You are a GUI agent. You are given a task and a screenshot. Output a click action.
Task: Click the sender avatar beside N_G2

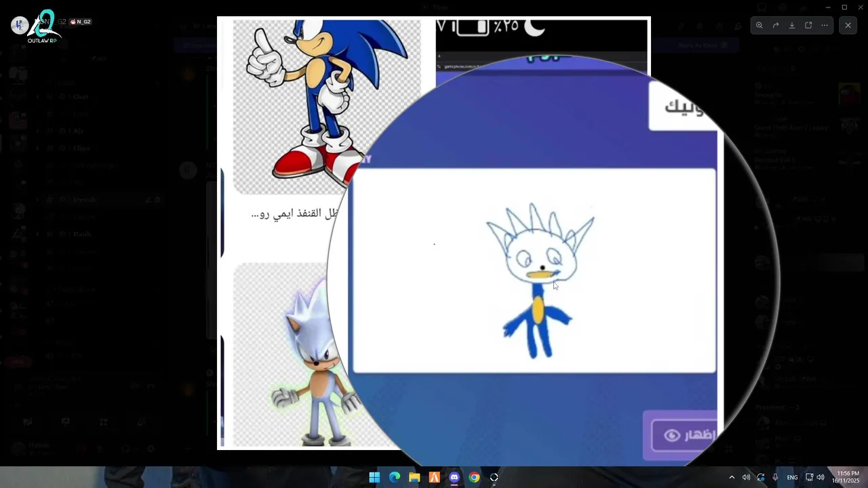tap(20, 25)
